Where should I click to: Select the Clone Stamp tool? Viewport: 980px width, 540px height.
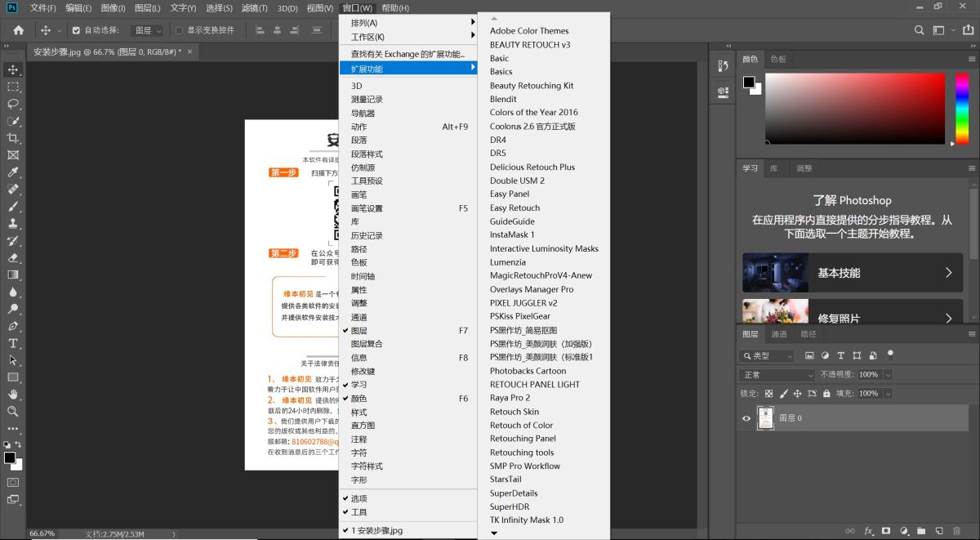coord(13,224)
